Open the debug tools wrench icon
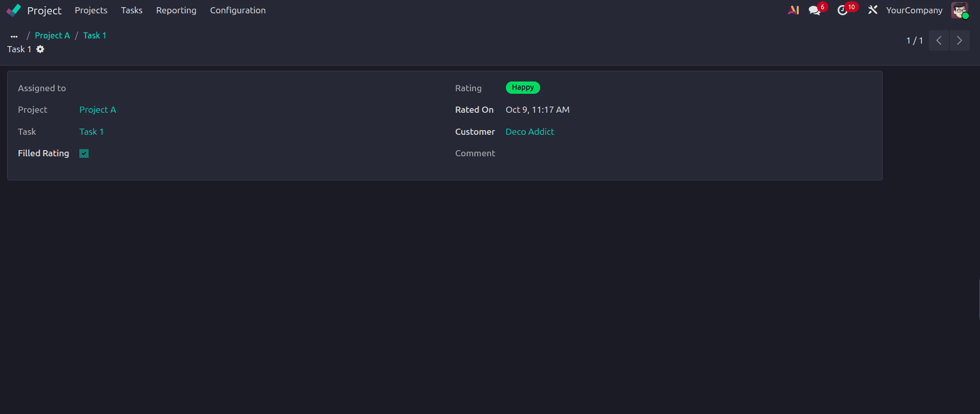 [x=873, y=10]
